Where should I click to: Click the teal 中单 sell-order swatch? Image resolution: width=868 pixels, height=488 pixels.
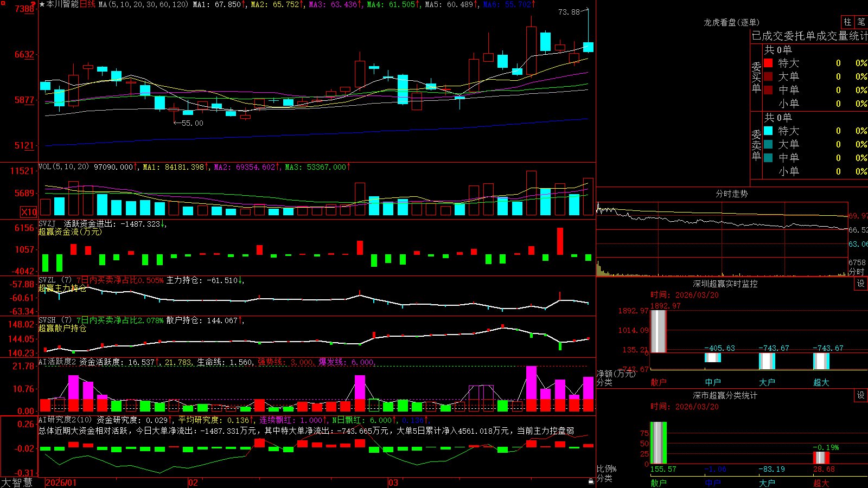[768, 158]
